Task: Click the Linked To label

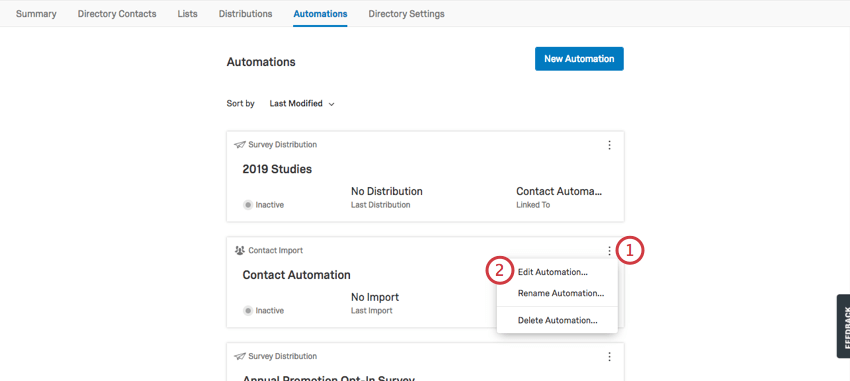Action: 533,205
